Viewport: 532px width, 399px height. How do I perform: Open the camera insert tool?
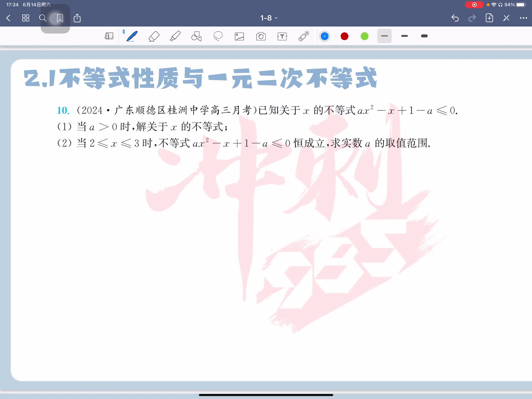(x=261, y=36)
